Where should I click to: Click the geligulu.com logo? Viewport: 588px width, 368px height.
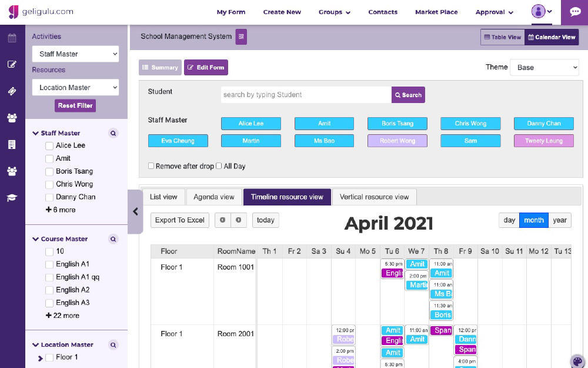41,12
